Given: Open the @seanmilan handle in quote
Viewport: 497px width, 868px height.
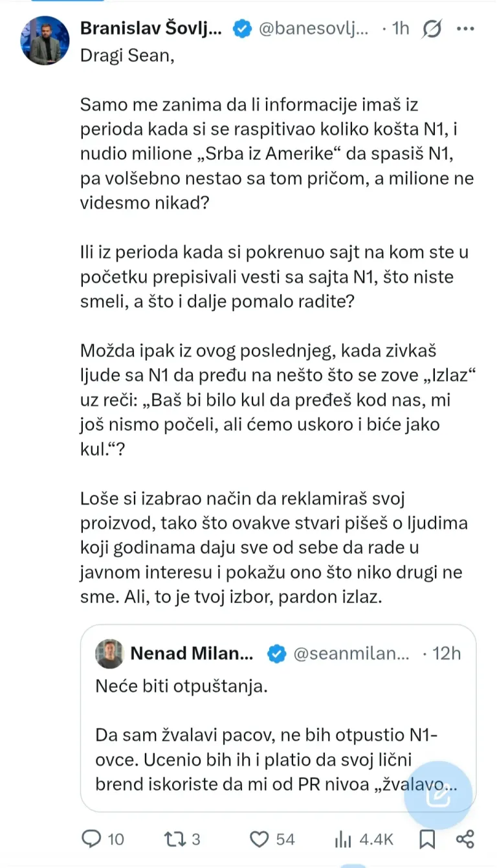Looking at the screenshot, I should (x=351, y=654).
